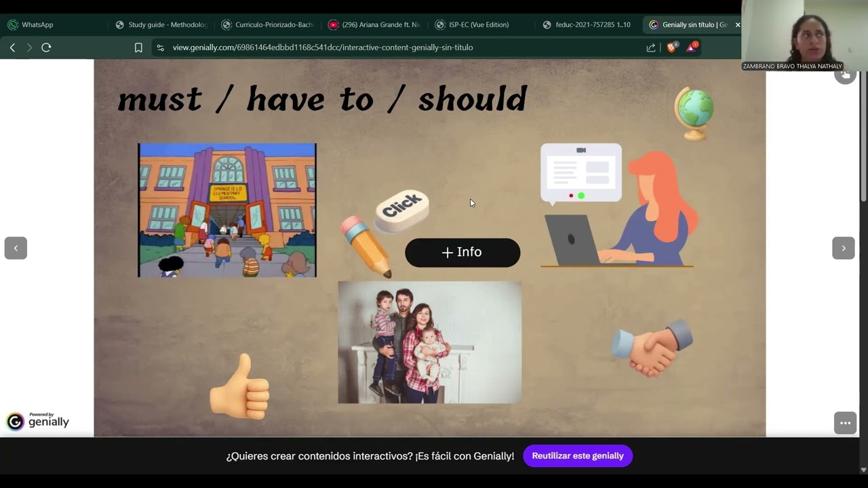Screen dimensions: 868x488
Task: Open the Curriculo-Priorizado-Bach tab
Action: coord(268,24)
